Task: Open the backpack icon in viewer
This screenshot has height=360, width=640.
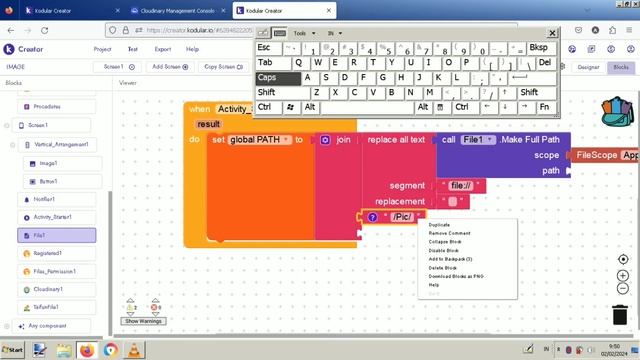Action: [x=617, y=111]
